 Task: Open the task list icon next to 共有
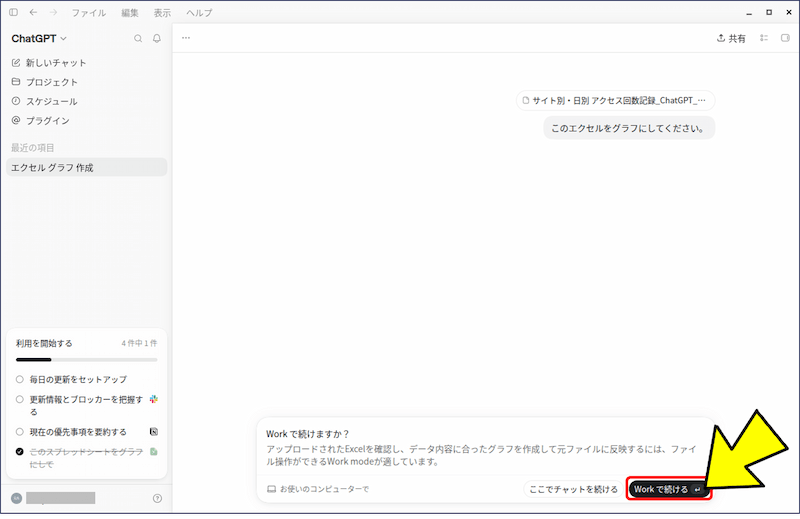(764, 38)
